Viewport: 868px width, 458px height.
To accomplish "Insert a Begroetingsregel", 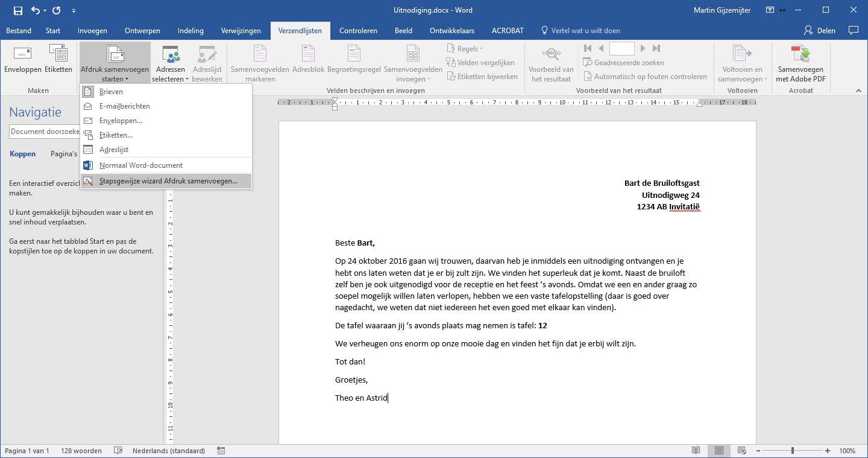I will 354,60.
